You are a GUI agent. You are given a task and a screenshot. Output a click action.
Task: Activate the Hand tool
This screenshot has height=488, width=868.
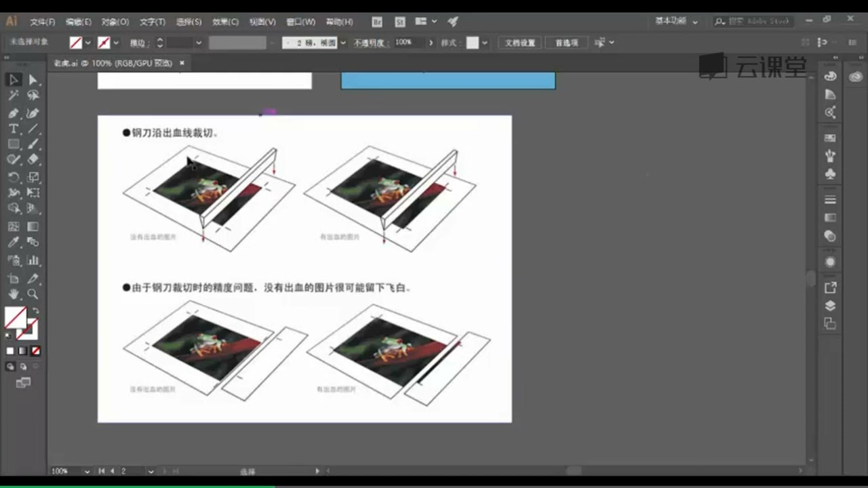coord(14,294)
